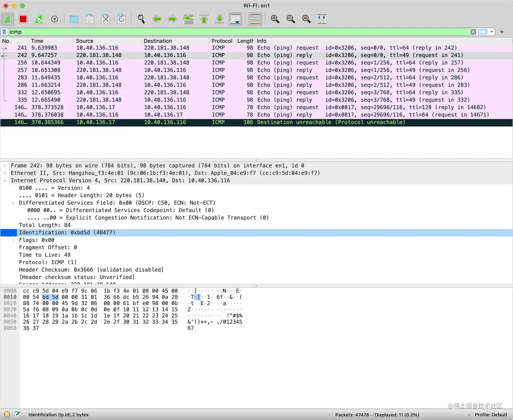
Task: Select packet 256 echo request row
Action: (x=256, y=63)
